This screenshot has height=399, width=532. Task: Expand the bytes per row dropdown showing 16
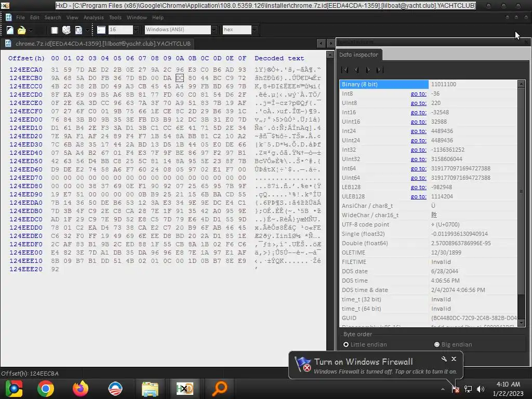[x=136, y=30]
